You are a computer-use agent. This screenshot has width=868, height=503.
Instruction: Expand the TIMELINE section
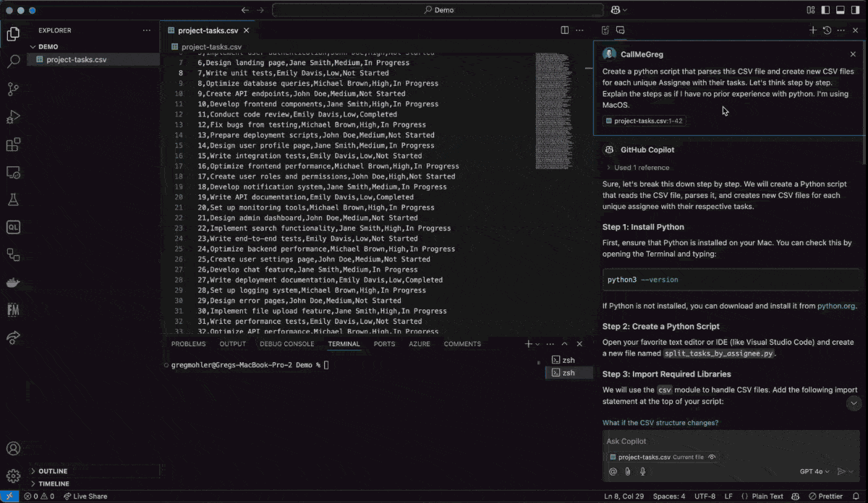point(54,483)
